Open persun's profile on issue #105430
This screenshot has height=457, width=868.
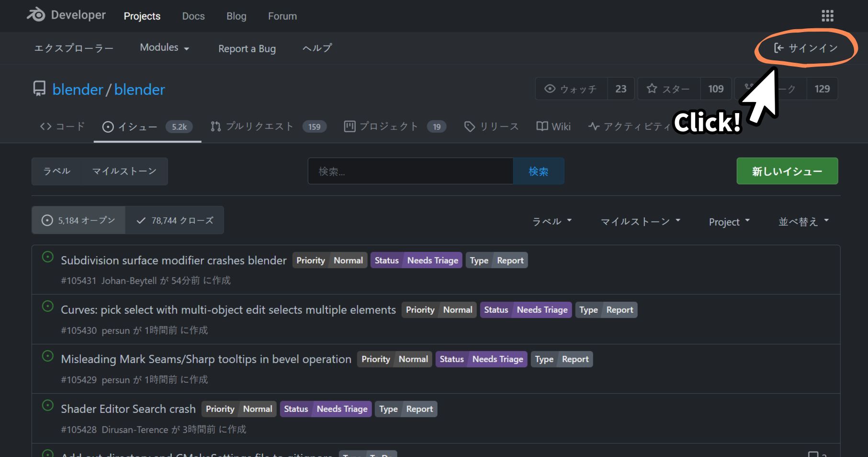(x=116, y=330)
